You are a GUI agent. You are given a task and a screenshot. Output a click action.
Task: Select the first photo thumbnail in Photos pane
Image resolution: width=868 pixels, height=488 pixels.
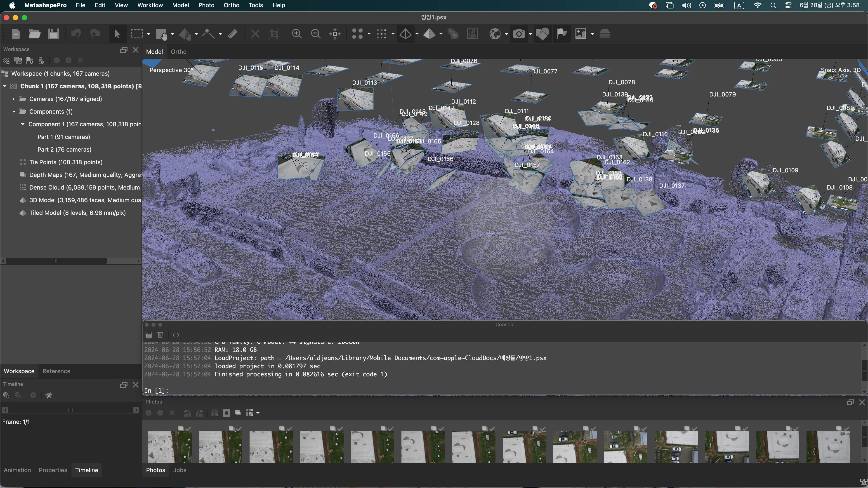pos(170,447)
